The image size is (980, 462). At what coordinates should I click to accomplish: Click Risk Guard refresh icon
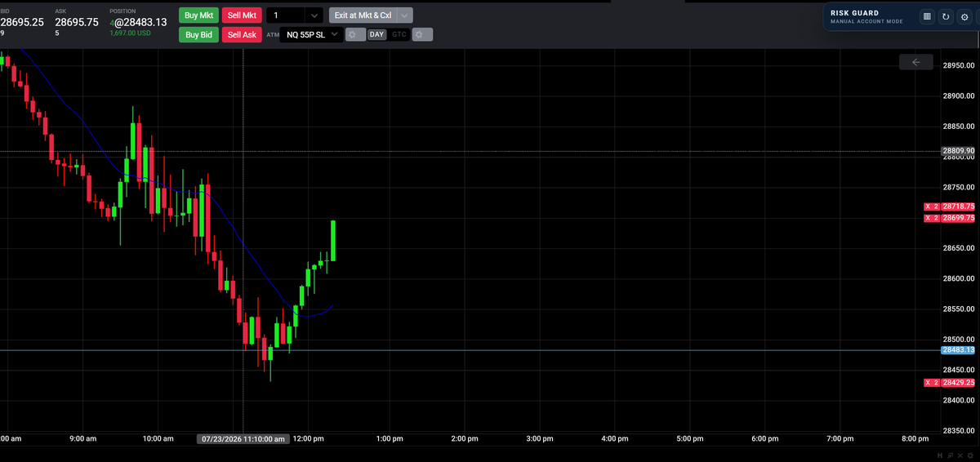pyautogui.click(x=946, y=16)
